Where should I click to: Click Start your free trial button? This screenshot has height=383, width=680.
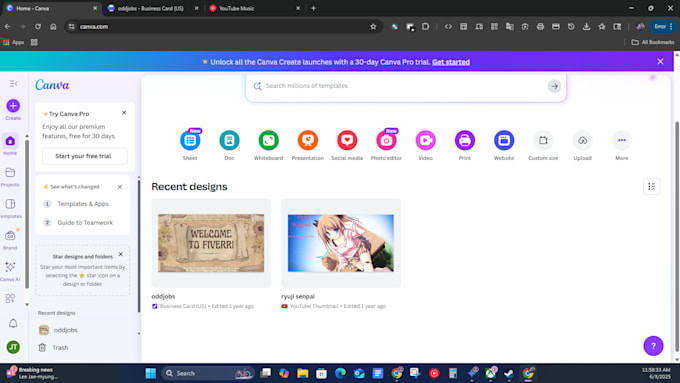pos(85,156)
